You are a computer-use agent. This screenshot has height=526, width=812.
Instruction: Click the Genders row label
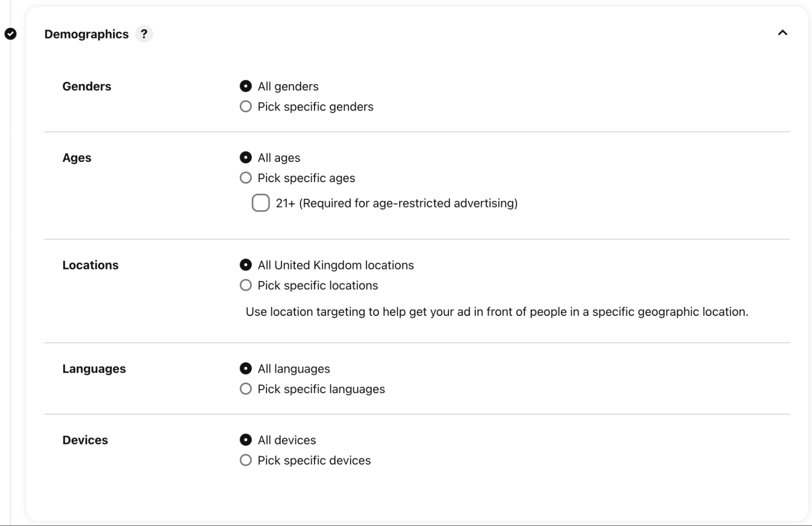tap(87, 86)
